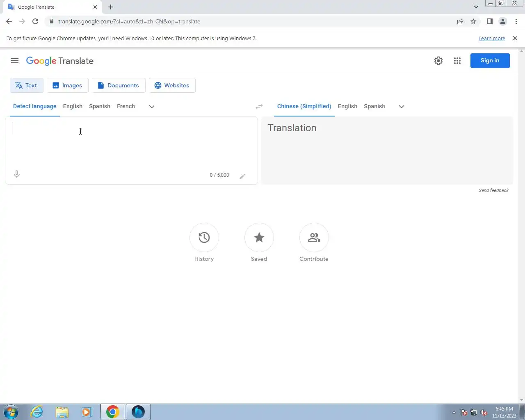Start voice input with microphone icon
This screenshot has width=525, height=420.
click(x=17, y=174)
